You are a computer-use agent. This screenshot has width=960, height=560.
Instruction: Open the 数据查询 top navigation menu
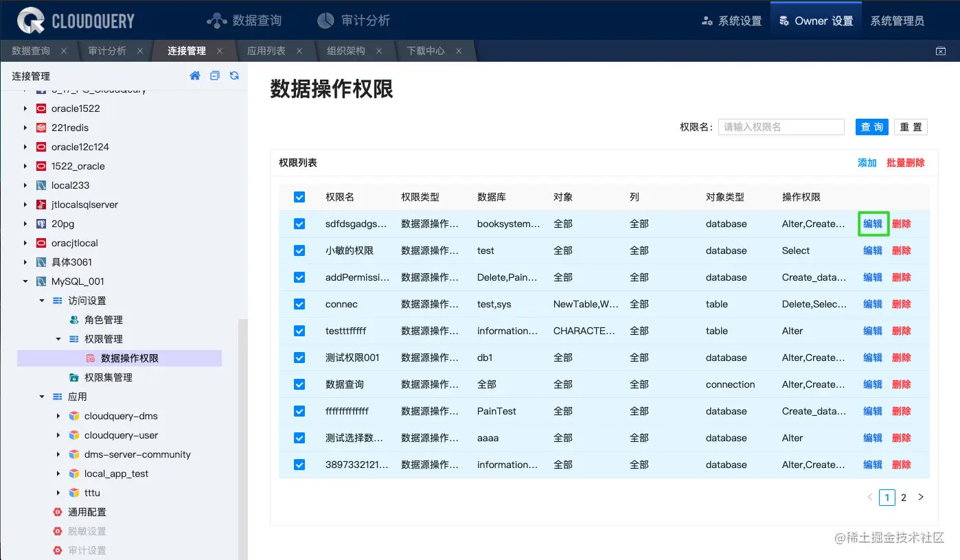tap(244, 21)
